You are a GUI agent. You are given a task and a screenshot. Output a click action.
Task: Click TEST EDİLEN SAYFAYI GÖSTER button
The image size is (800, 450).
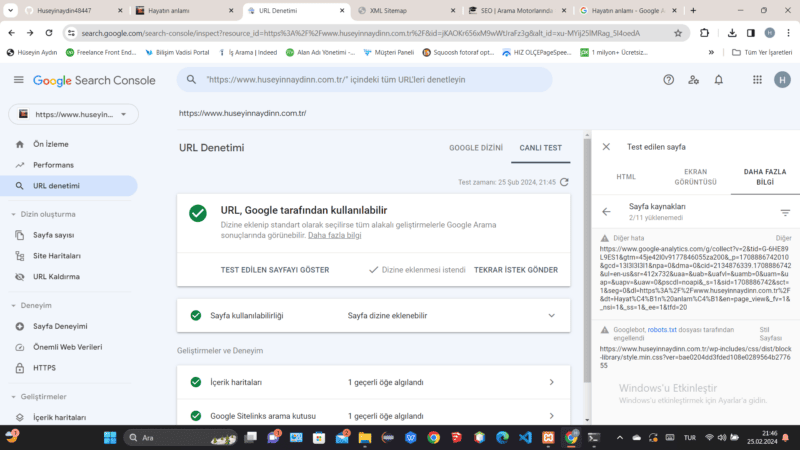tap(274, 270)
